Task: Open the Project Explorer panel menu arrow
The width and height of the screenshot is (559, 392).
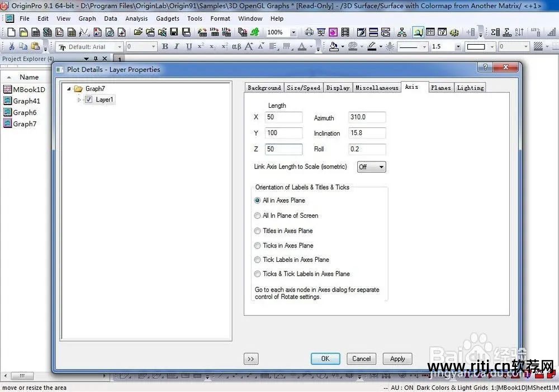Action: (x=86, y=59)
